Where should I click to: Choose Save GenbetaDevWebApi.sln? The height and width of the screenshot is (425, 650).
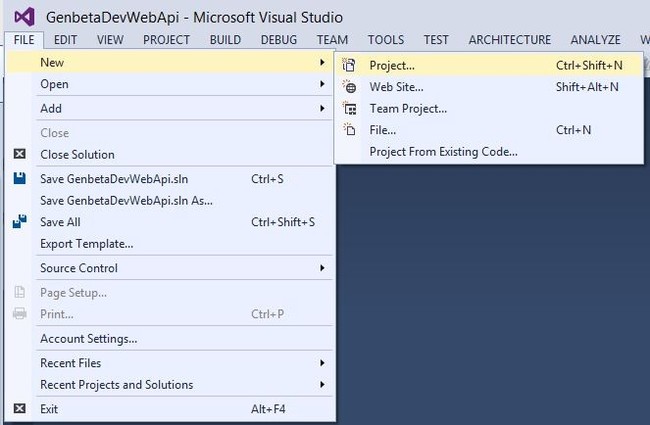point(170,179)
